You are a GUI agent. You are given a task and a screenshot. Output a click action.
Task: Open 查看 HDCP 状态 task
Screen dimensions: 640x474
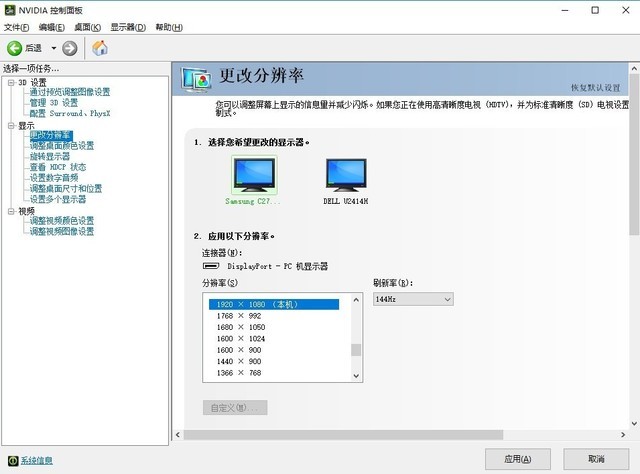coord(58,167)
